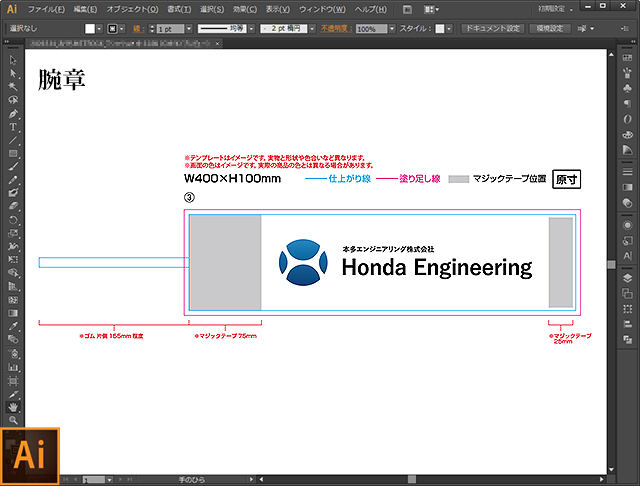Open the 書式(T) menu
Viewport: 640px width, 486px height.
[x=179, y=9]
